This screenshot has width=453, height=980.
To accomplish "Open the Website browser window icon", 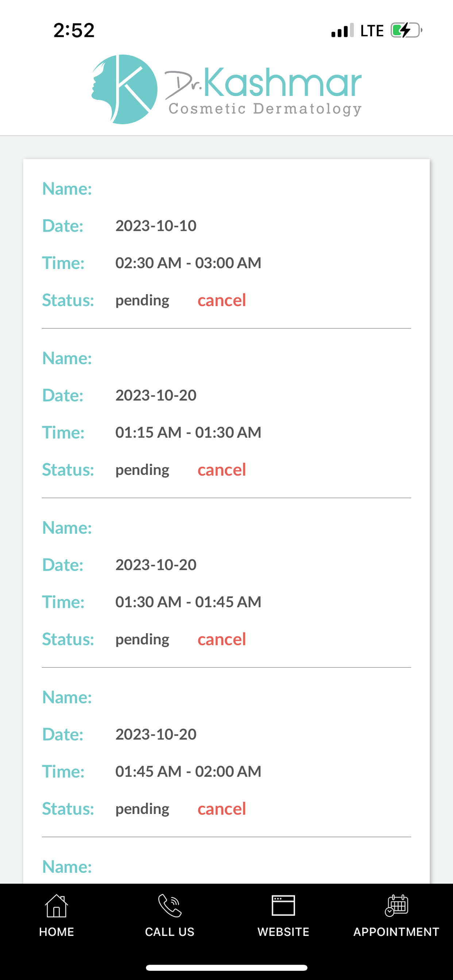I will point(283,905).
